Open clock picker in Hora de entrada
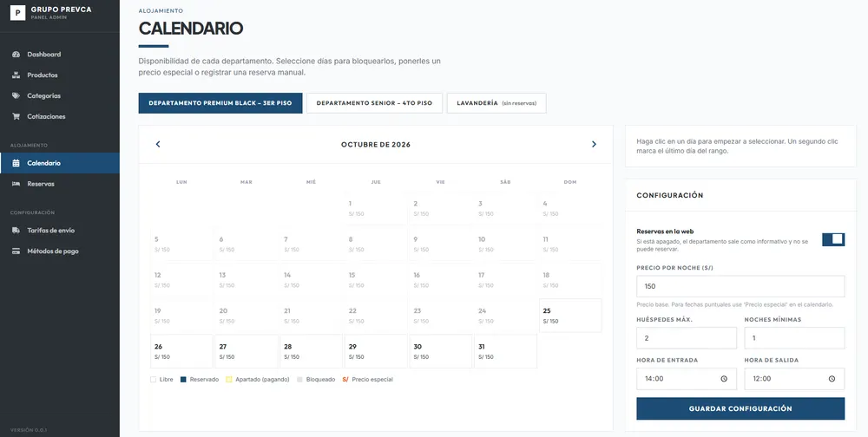The image size is (868, 437). tap(724, 379)
